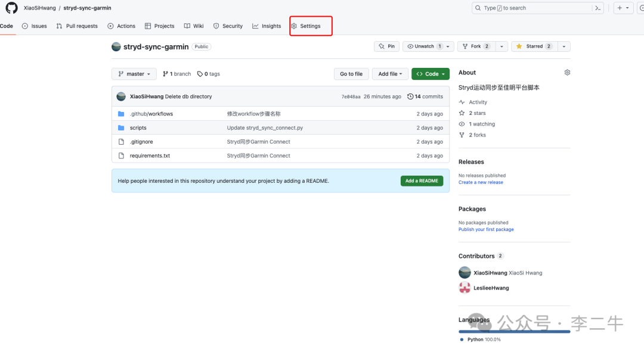The width and height of the screenshot is (644, 349).
Task: Click the GitHub Octocat logo
Action: coord(11,8)
